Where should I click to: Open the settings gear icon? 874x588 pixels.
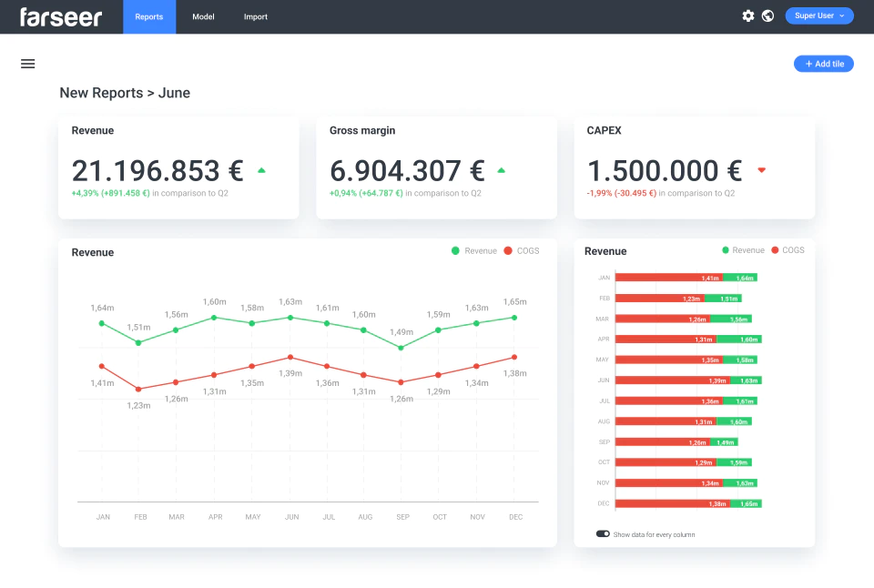(748, 16)
